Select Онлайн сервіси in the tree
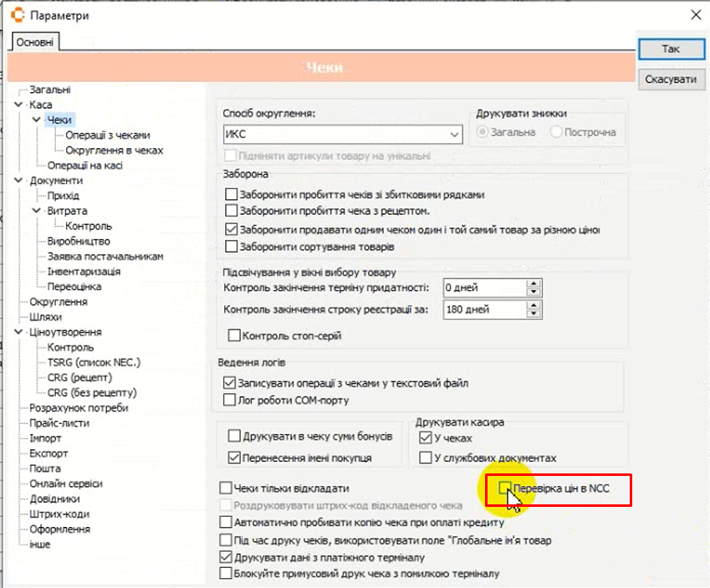Screen dimensions: 710x588 (x=66, y=484)
